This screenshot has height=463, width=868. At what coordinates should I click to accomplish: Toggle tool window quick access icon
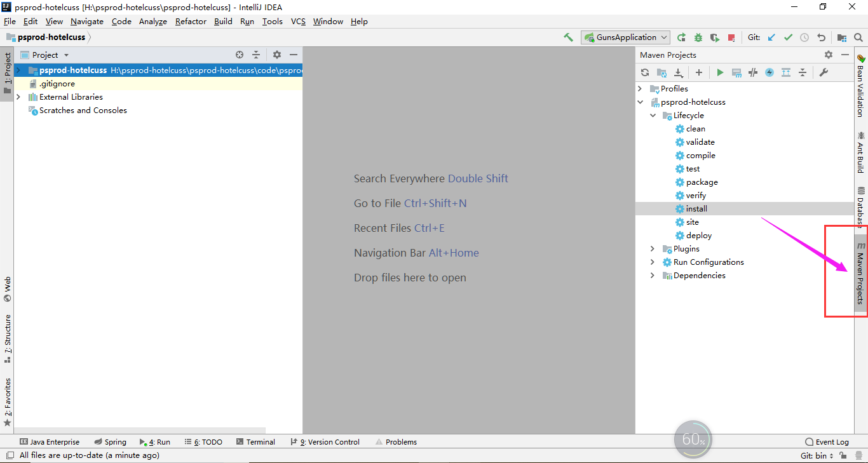point(10,455)
